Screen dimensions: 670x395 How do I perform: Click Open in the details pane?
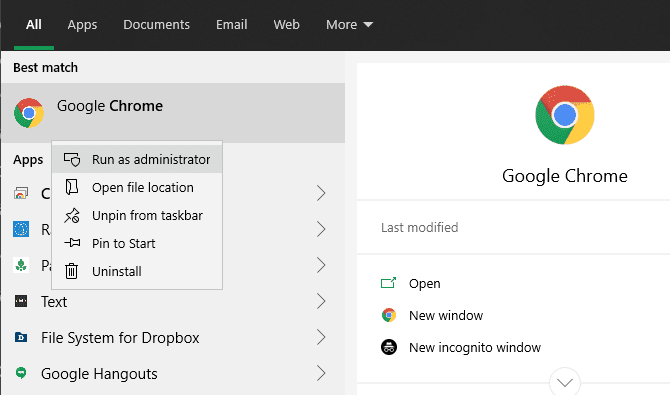tap(424, 283)
